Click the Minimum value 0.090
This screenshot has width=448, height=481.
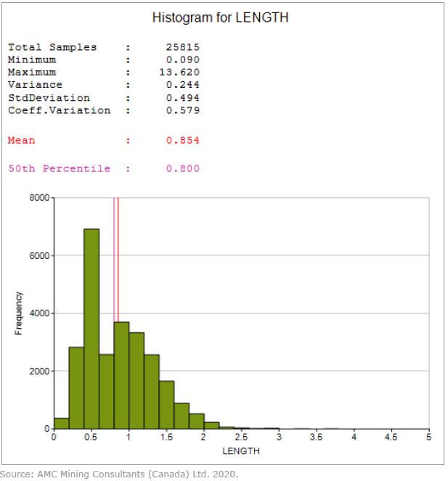tap(182, 60)
